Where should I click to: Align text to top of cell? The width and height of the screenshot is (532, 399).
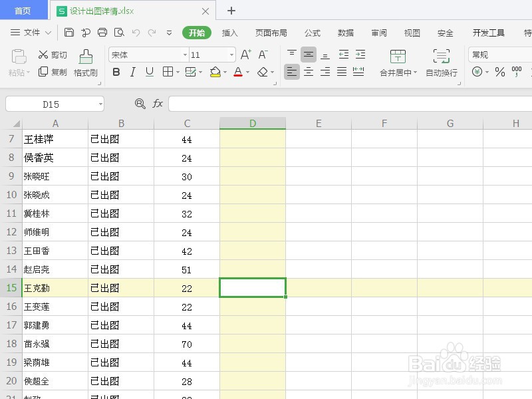(x=292, y=55)
